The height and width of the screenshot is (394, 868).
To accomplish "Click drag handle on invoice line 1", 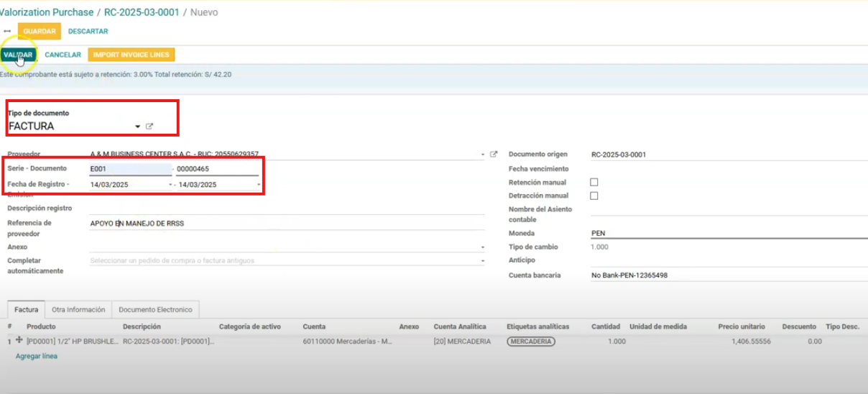I will [x=19, y=341].
